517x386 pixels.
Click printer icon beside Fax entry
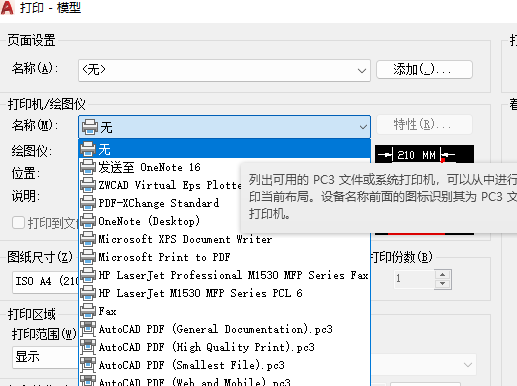(88, 311)
